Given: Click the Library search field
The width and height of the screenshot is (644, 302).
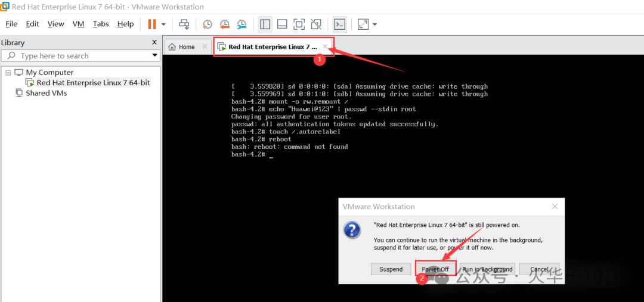Looking at the screenshot, I should [80, 56].
